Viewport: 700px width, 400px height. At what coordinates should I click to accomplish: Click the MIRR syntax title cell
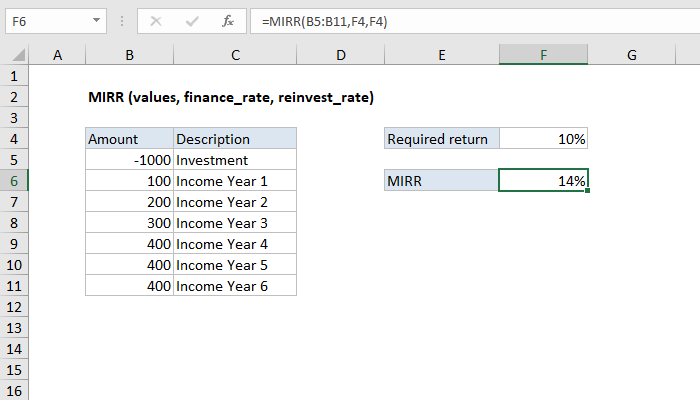pyautogui.click(x=231, y=97)
